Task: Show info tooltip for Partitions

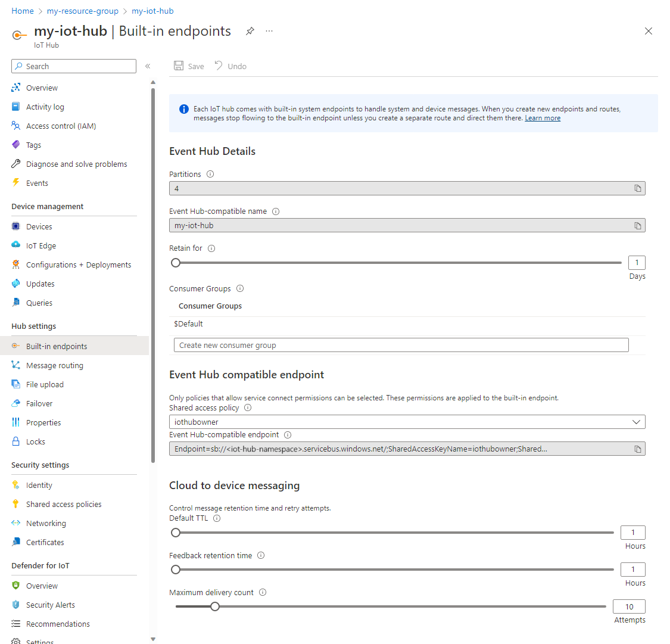Action: (210, 174)
